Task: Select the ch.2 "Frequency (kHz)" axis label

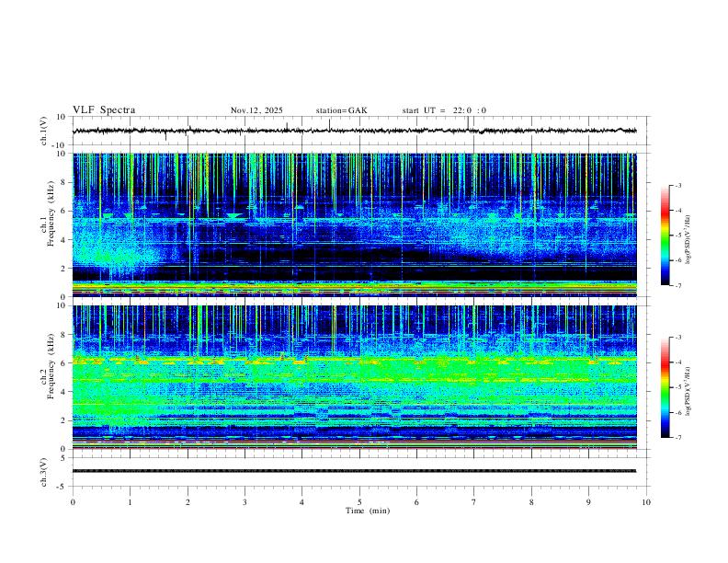Action: [x=51, y=366]
